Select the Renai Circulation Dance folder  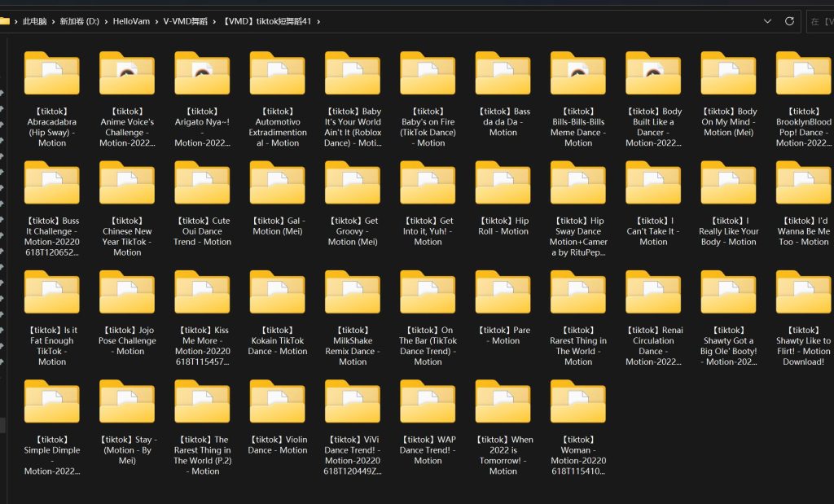click(653, 294)
